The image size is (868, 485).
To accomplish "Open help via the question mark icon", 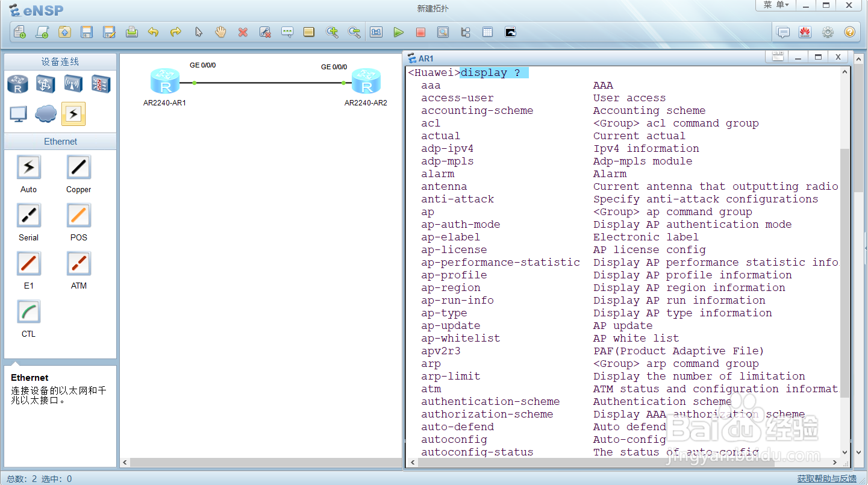I will 850,32.
